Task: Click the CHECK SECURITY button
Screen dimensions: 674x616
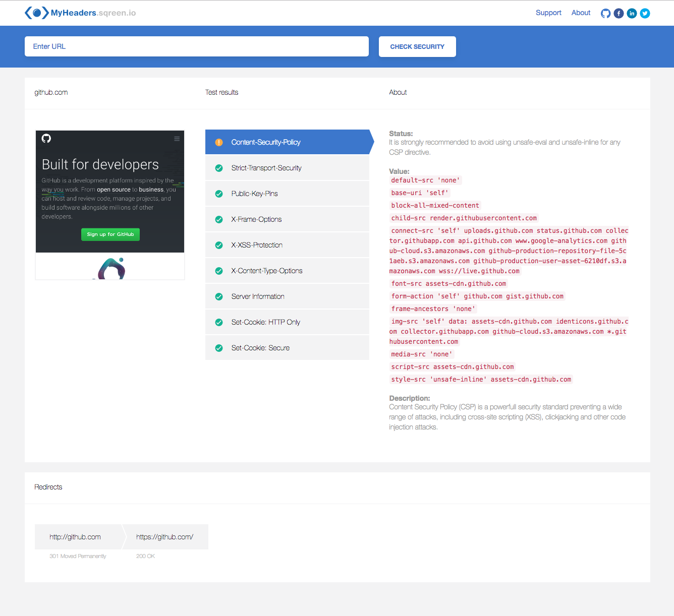Action: tap(417, 46)
